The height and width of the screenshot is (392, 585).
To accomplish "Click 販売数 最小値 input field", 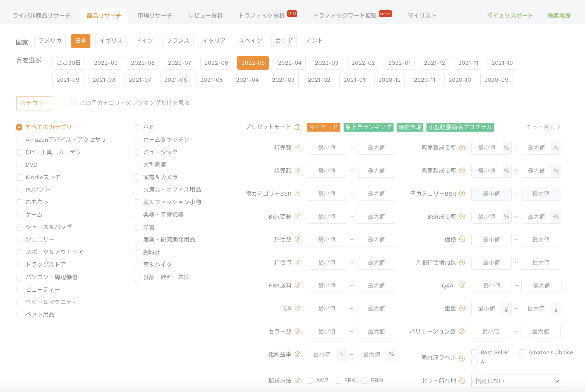I will click(x=327, y=148).
